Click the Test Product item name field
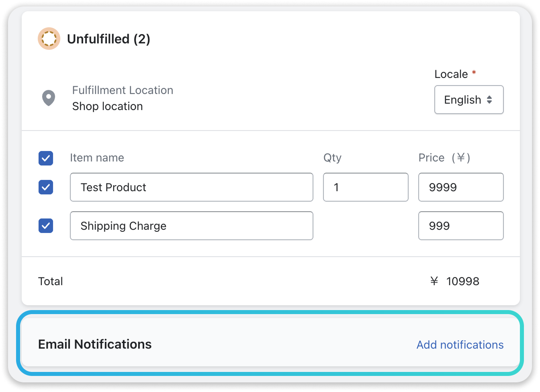 coord(191,187)
